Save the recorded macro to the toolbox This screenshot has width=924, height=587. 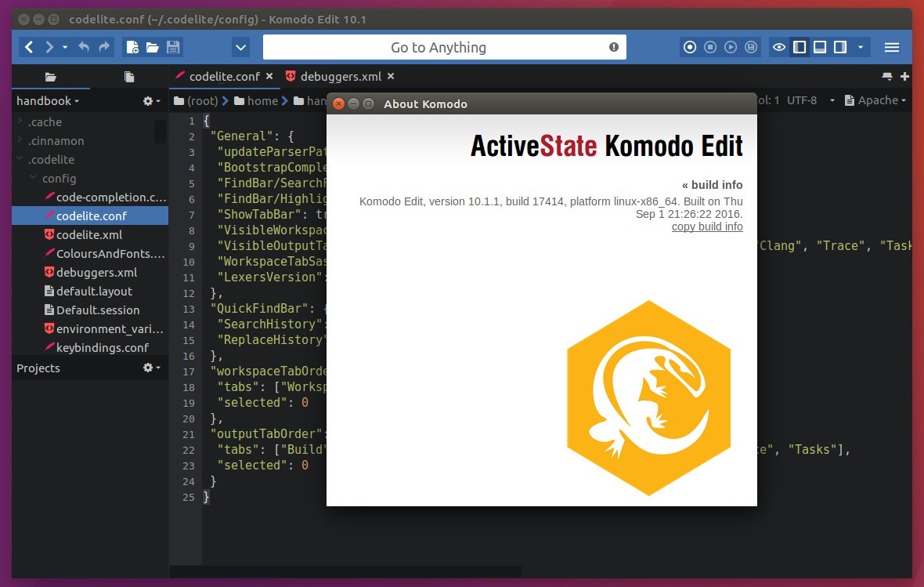[751, 47]
